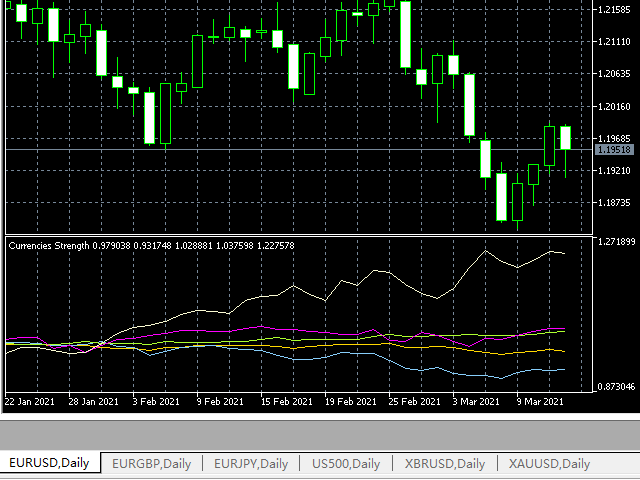Select the XAUUSD,Daily chart tab
The height and width of the screenshot is (480, 640).
tap(549, 463)
